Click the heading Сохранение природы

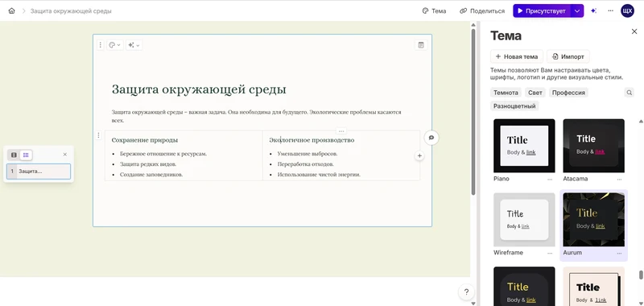145,140
